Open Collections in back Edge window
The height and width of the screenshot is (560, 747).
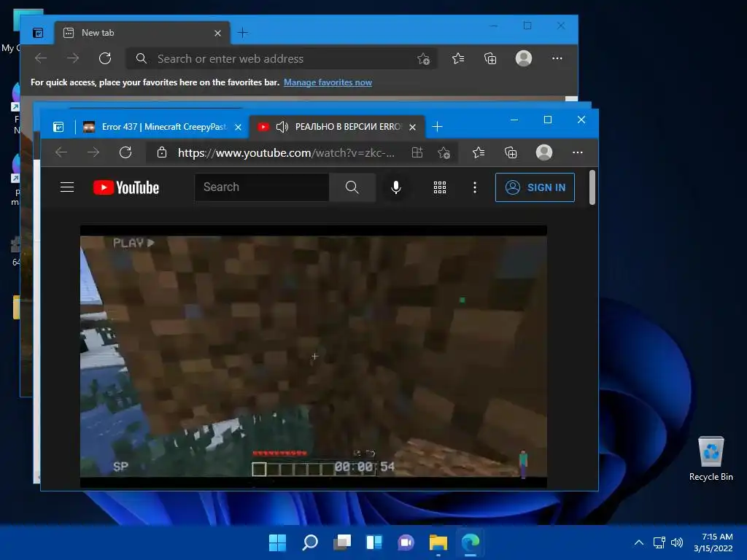(x=490, y=58)
